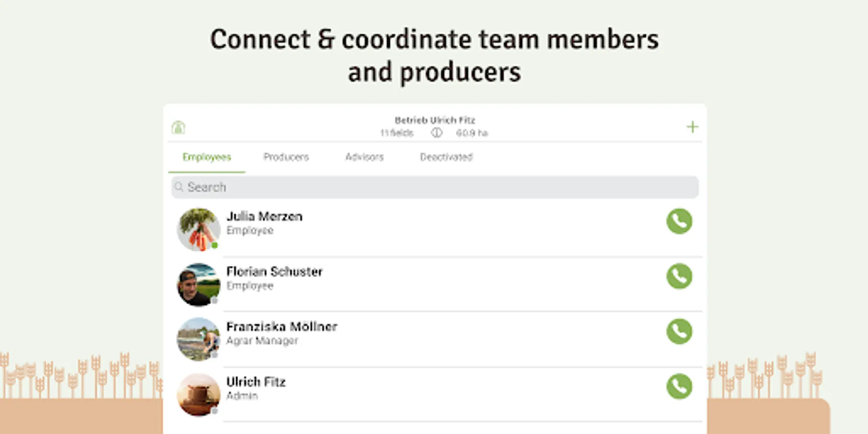The width and height of the screenshot is (868, 434).
Task: Select the Franziska Möllner name entry
Action: coord(282,327)
